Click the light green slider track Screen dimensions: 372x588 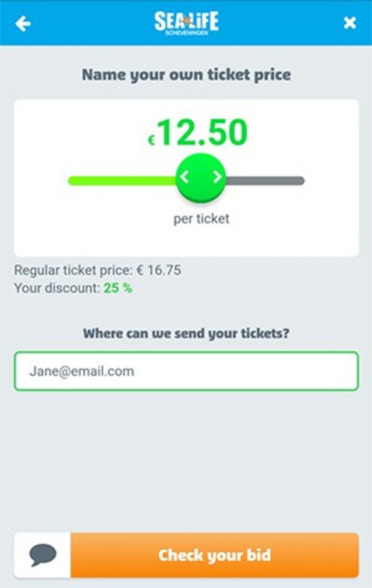pos(121,181)
